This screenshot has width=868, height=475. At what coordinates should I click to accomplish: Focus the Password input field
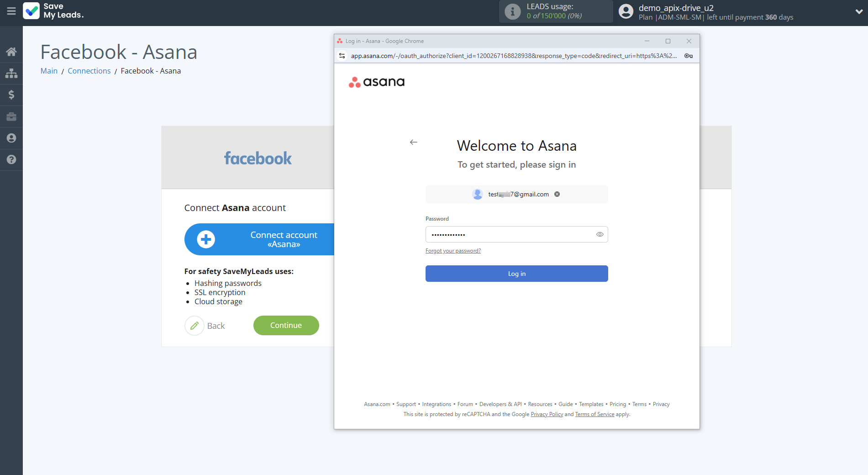pos(509,234)
